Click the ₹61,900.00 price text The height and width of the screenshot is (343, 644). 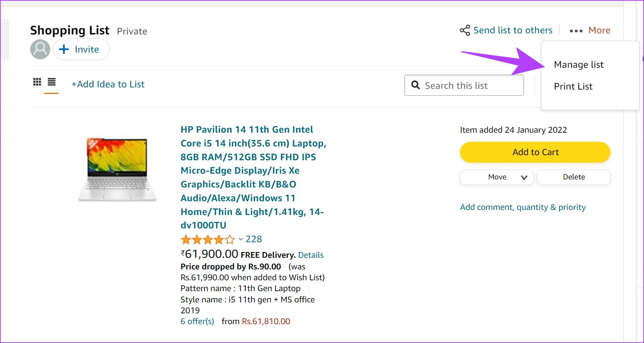(x=209, y=254)
